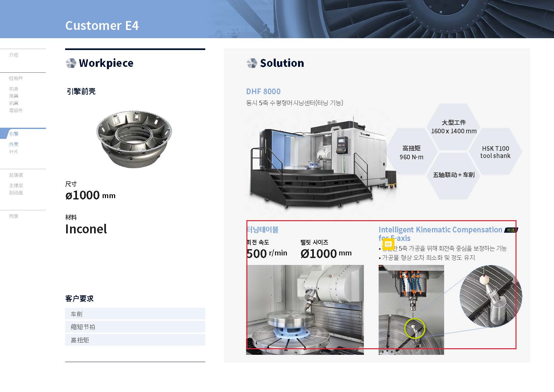Click the 材料 label
The image size is (554, 392).
coord(71,217)
